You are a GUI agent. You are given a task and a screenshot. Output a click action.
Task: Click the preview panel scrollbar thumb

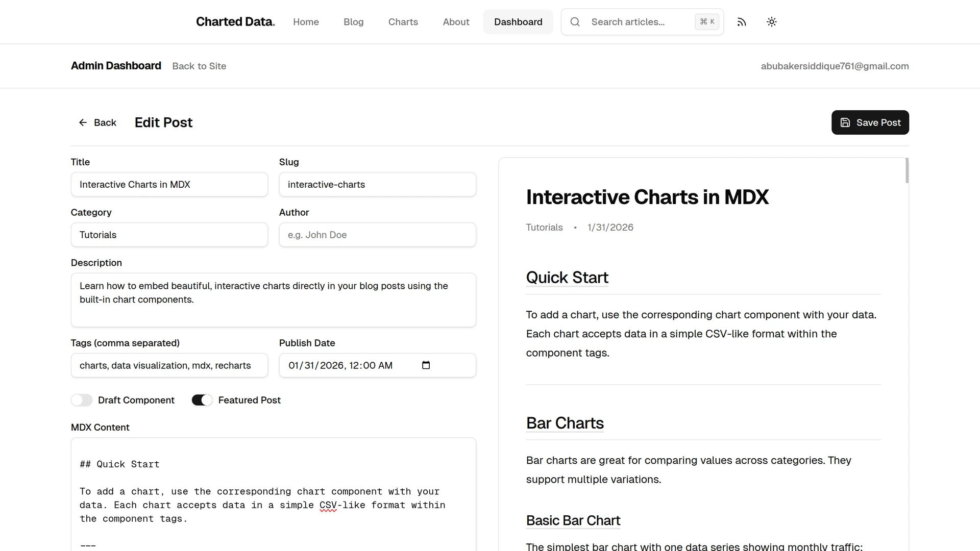pos(907,170)
